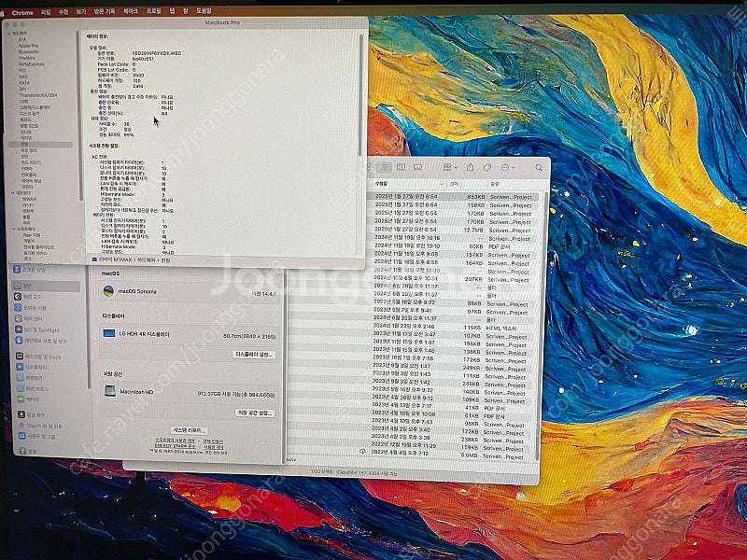Select the Finder row sized 12.7MB
Image resolution: width=747 pixels, height=560 pixels.
coord(453,230)
